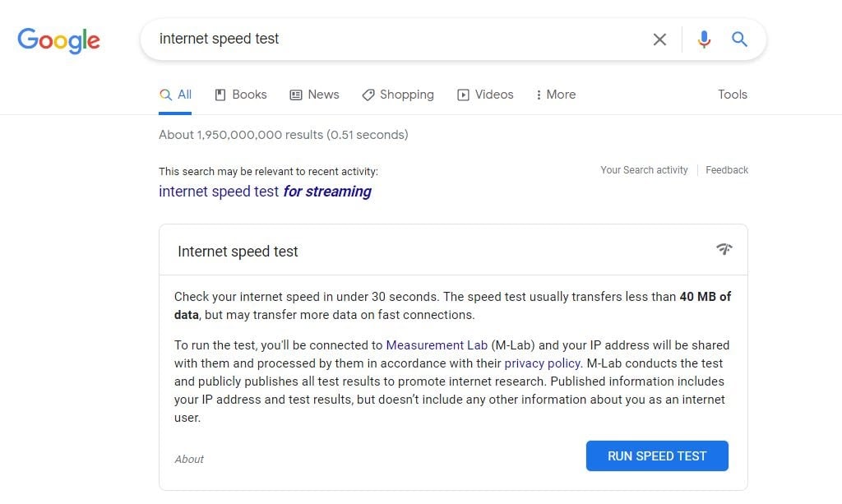Switch to the Shopping results tab
This screenshot has width=842, height=504.
pyautogui.click(x=398, y=95)
